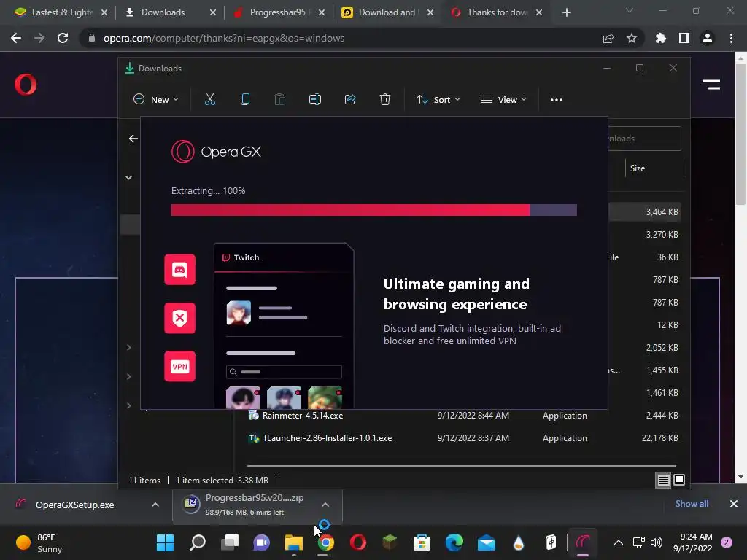
Task: Switch to Downloads Chrome tab
Action: [171, 12]
